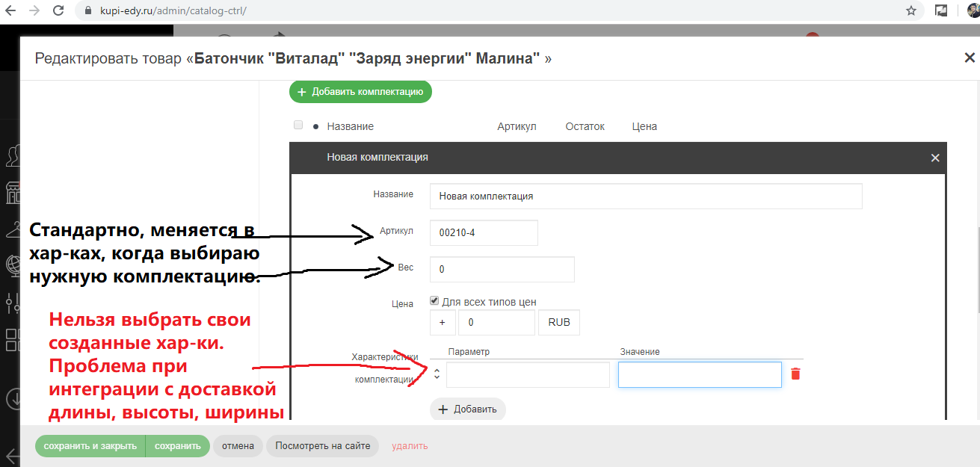The height and width of the screenshot is (467, 980).
Task: Bookmark this page with the star icon
Action: tap(911, 10)
